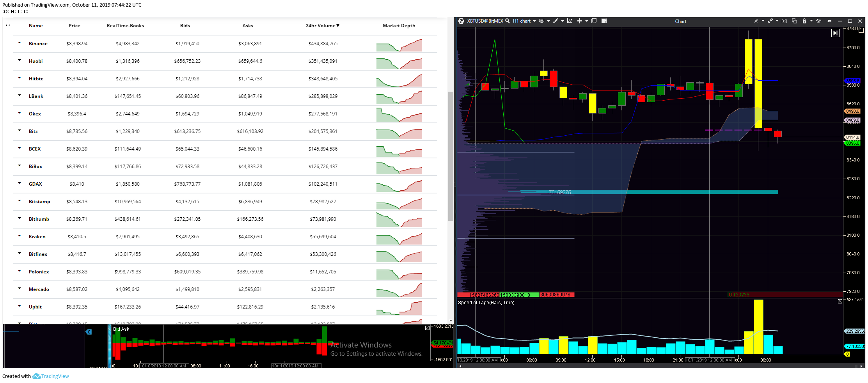Open the TradingView link at bottom
This screenshot has height=383, width=868.
click(x=50, y=376)
